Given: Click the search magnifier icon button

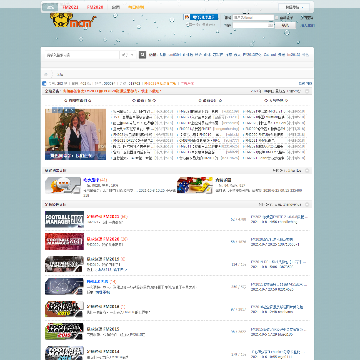Looking at the screenshot, I should click(x=142, y=55).
